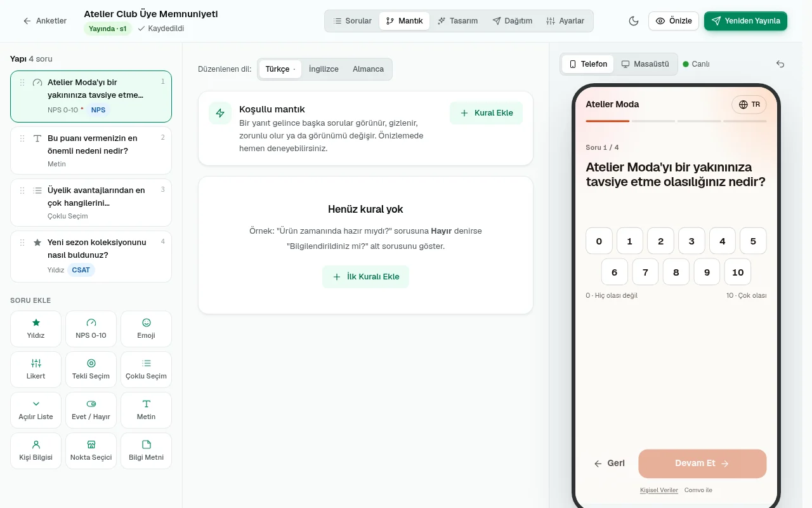Image resolution: width=812 pixels, height=508 pixels.
Task: Click the survey progress bar in preview
Action: pos(676,121)
